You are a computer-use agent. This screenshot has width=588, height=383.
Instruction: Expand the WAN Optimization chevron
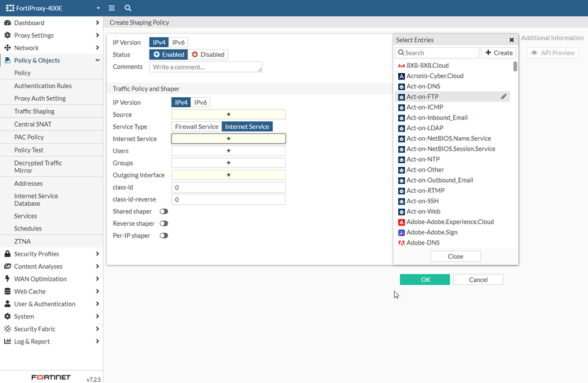tap(97, 279)
